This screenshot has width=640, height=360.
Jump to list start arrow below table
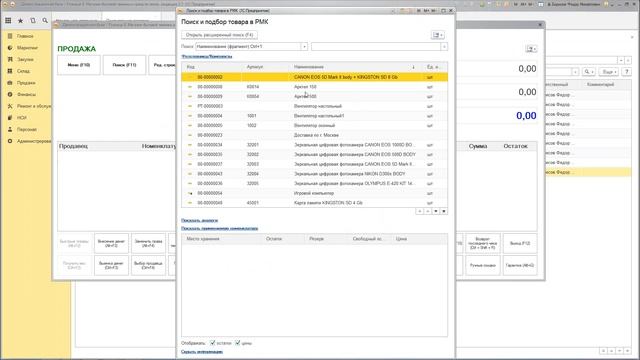(420, 211)
